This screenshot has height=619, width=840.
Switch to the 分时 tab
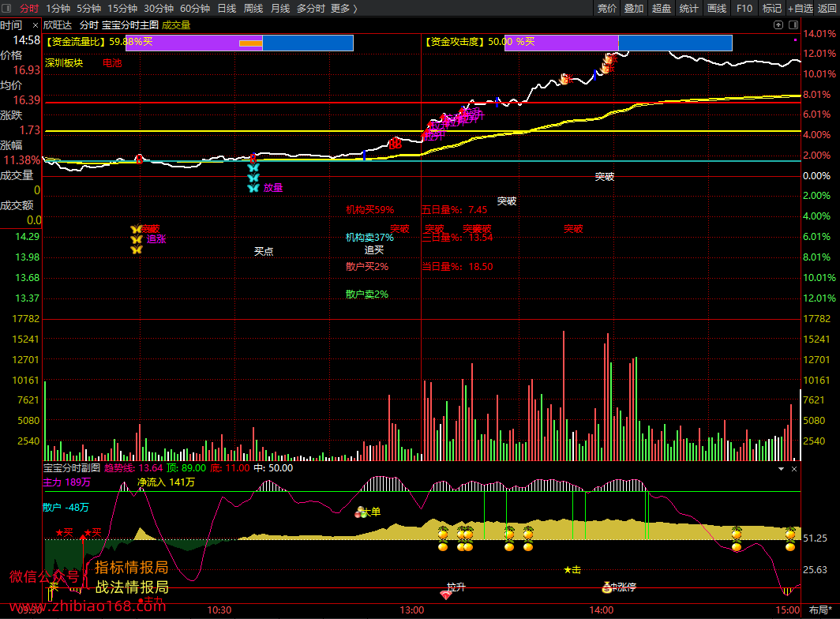[29, 8]
